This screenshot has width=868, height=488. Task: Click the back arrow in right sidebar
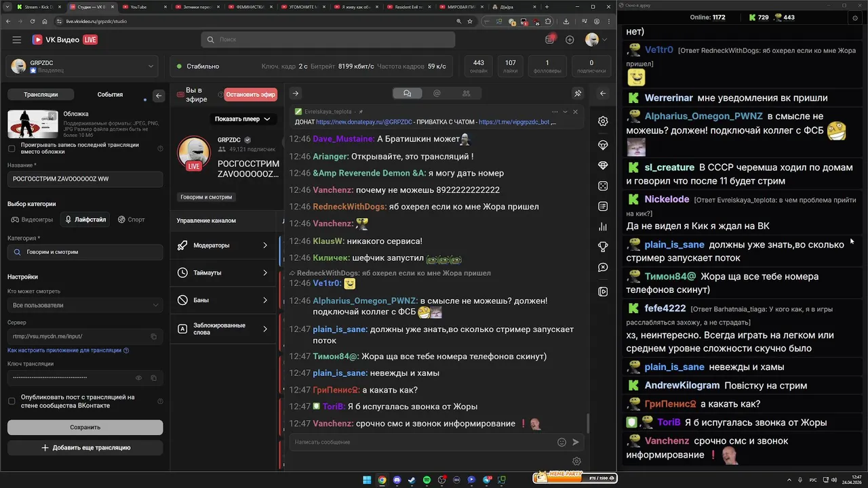(603, 94)
